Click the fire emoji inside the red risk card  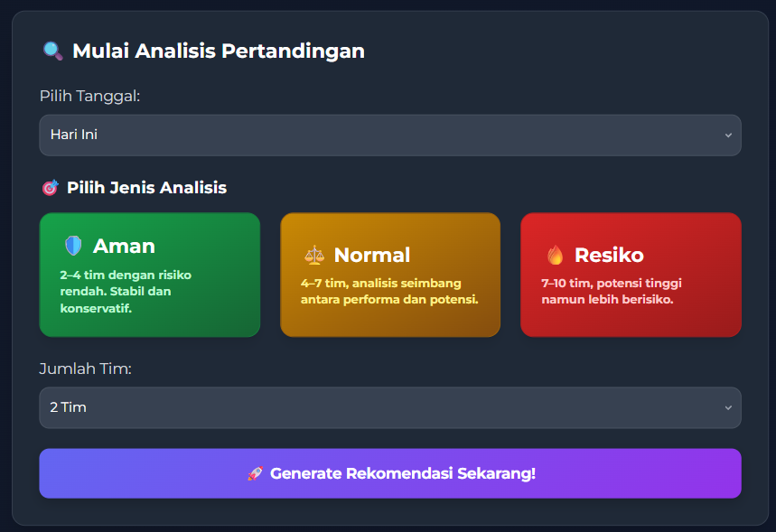click(556, 254)
